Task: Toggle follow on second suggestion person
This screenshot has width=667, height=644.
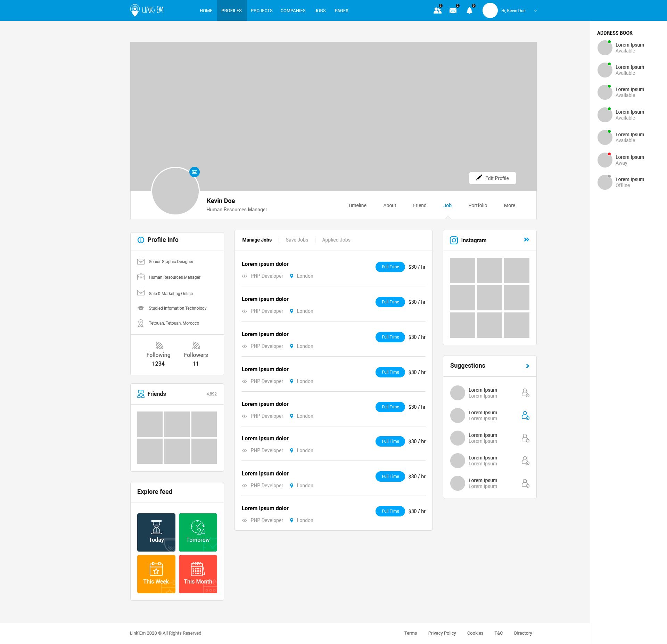Action: click(525, 415)
